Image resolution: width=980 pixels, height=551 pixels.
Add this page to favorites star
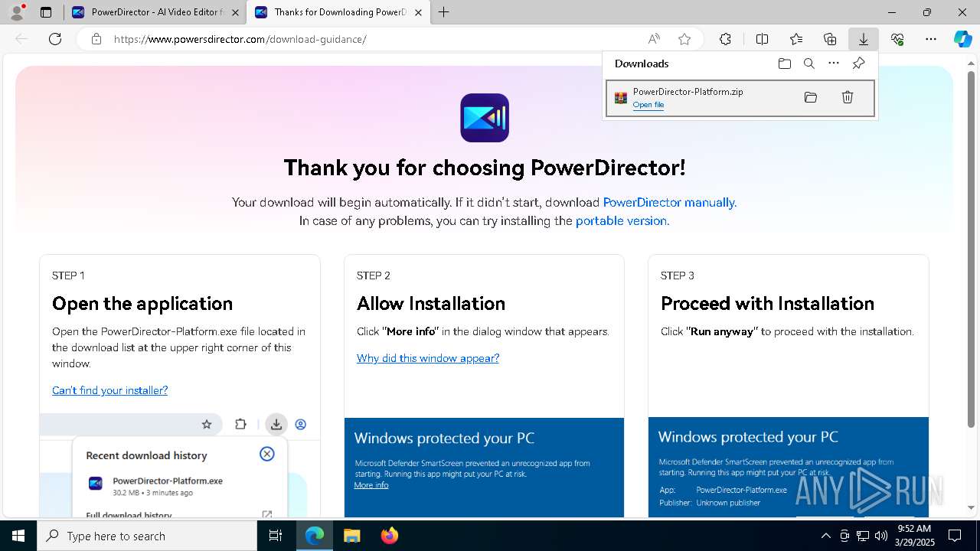[x=684, y=39]
